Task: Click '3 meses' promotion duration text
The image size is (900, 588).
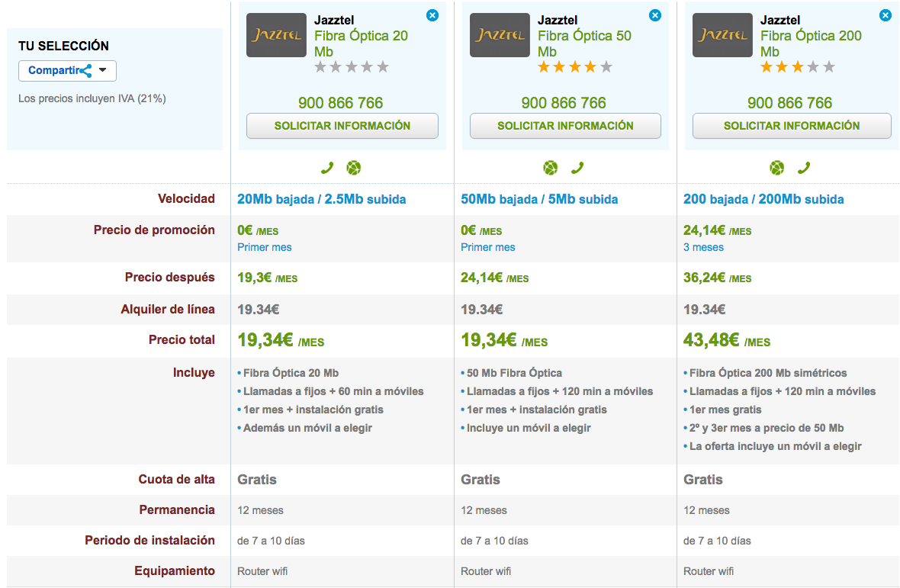Action: pyautogui.click(x=703, y=247)
